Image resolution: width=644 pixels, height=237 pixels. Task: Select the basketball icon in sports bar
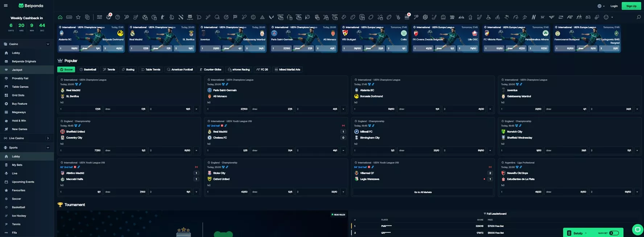[x=117, y=17]
